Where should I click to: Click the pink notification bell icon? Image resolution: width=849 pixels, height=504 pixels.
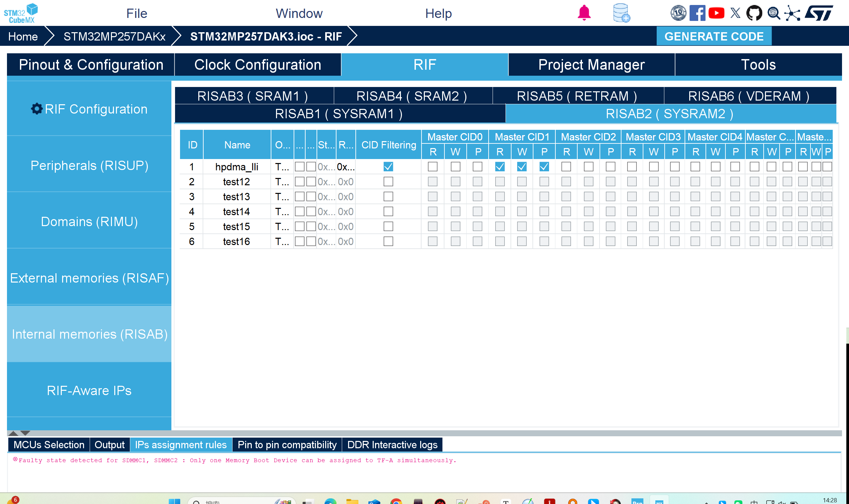584,13
